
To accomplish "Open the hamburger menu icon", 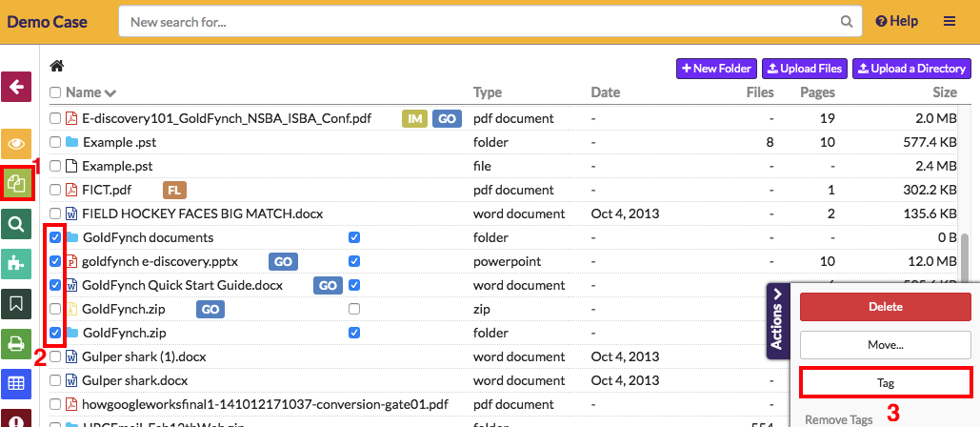I will point(950,21).
